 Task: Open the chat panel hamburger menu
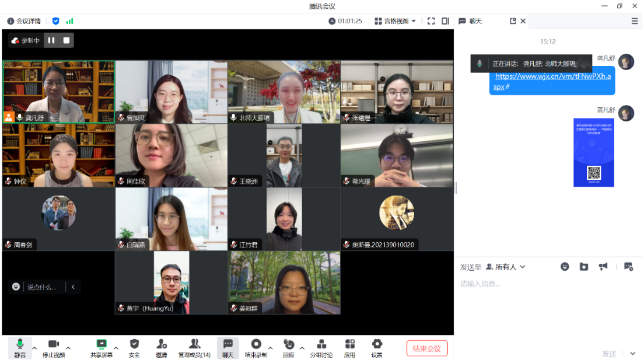pyautogui.click(x=635, y=21)
